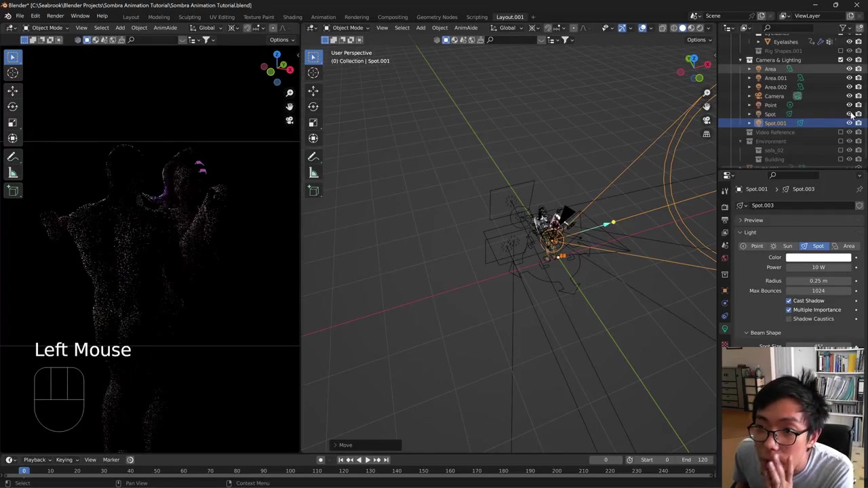Enable the Shadow Caustics checkbox

(789, 319)
